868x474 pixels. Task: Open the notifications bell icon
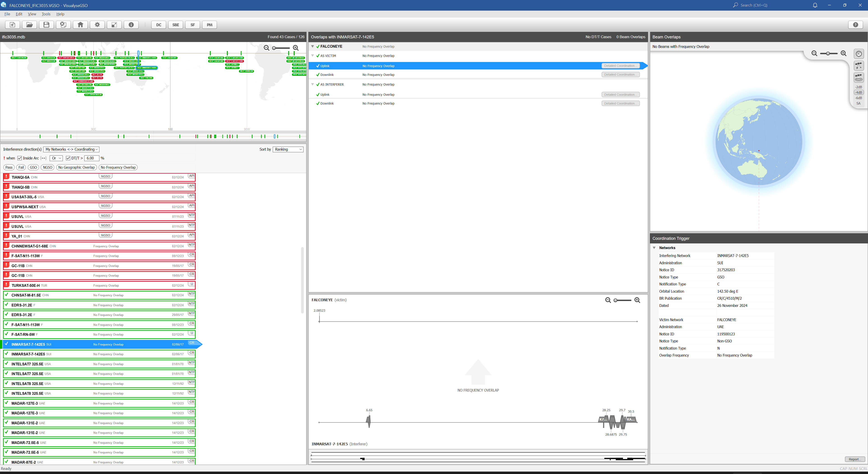[815, 5]
